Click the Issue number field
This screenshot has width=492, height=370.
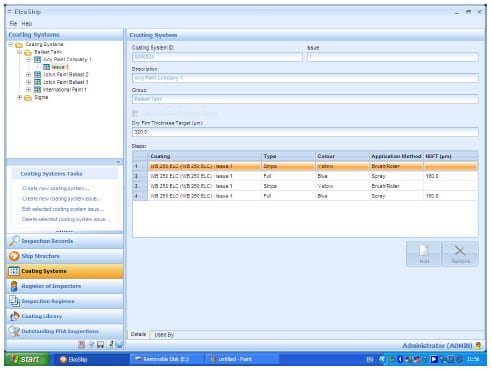pyautogui.click(x=393, y=57)
